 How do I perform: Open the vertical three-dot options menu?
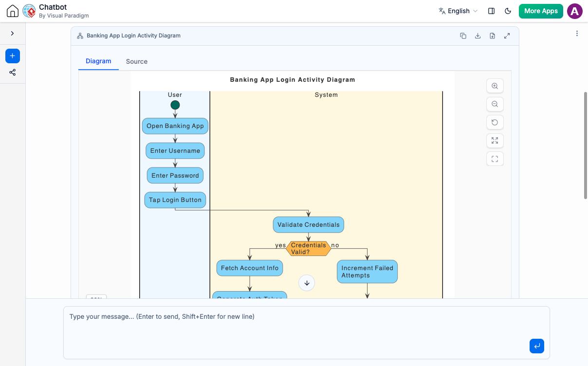pyautogui.click(x=577, y=34)
